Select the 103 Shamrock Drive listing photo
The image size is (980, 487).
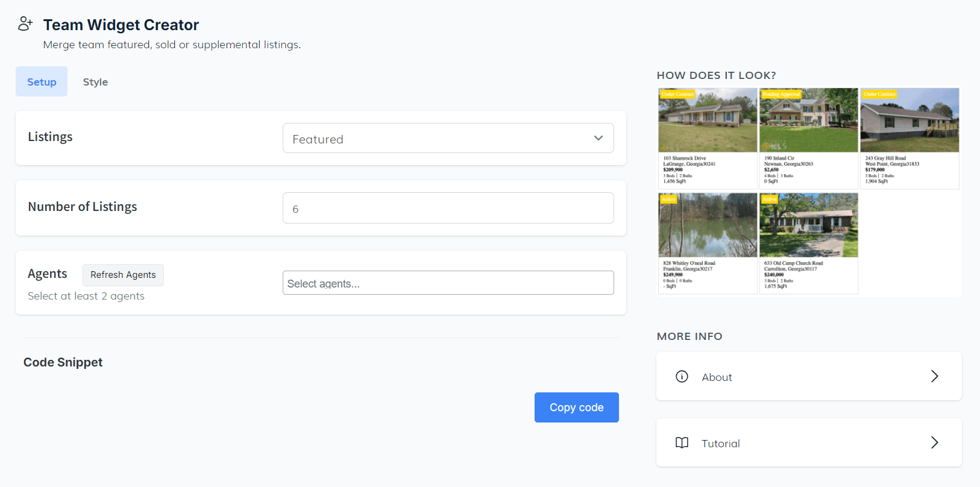708,121
